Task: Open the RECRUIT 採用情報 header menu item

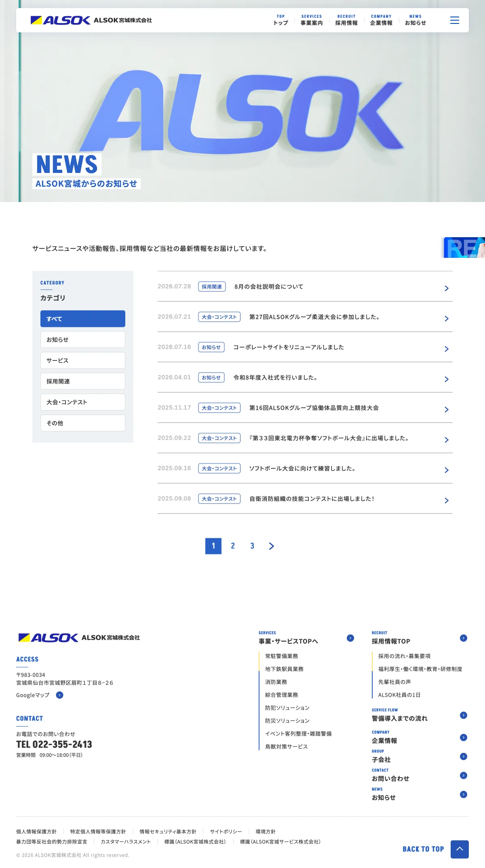Action: pyautogui.click(x=346, y=20)
